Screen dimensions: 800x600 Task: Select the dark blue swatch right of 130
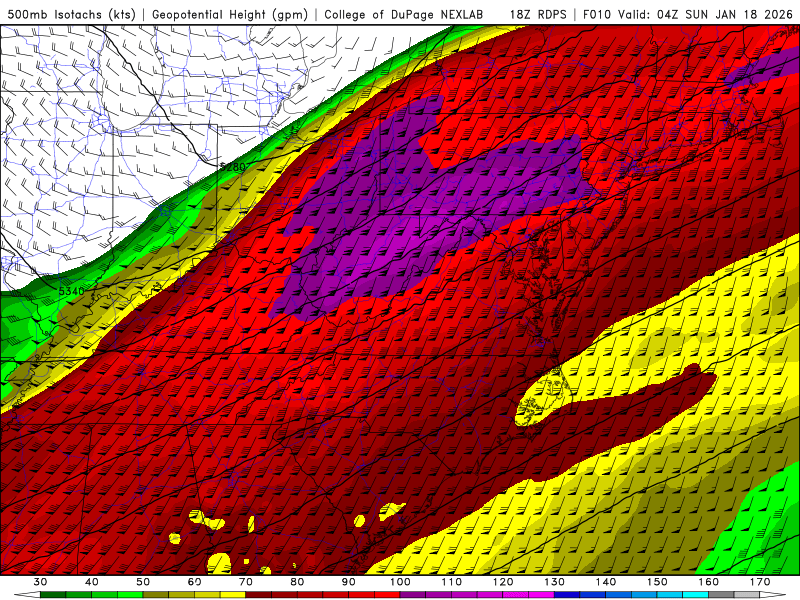coord(567,595)
